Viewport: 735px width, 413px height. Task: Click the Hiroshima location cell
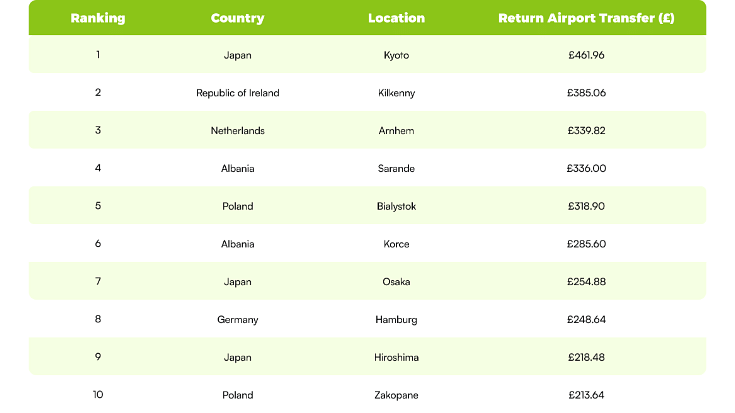tap(397, 357)
